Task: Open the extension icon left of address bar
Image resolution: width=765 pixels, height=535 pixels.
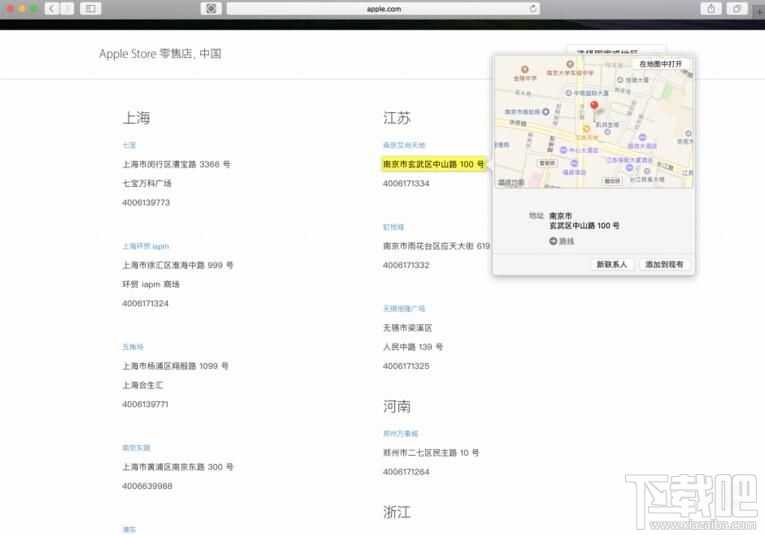Action: pyautogui.click(x=211, y=8)
